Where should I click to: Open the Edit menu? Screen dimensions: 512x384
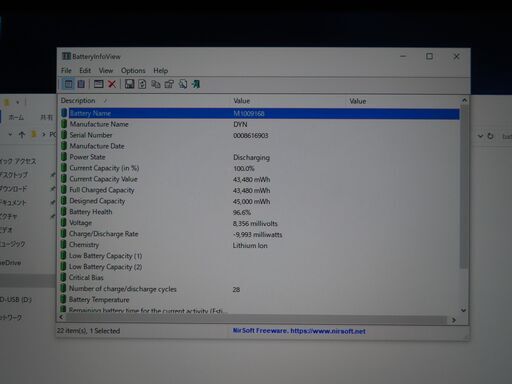[85, 70]
